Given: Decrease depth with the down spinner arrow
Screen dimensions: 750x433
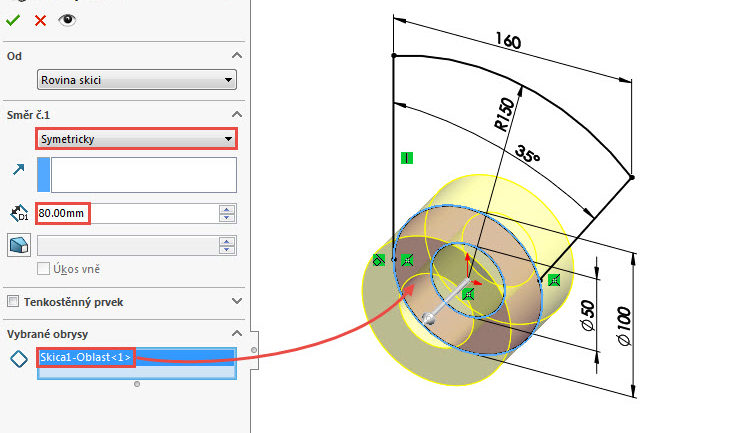Looking at the screenshot, I should (227, 218).
